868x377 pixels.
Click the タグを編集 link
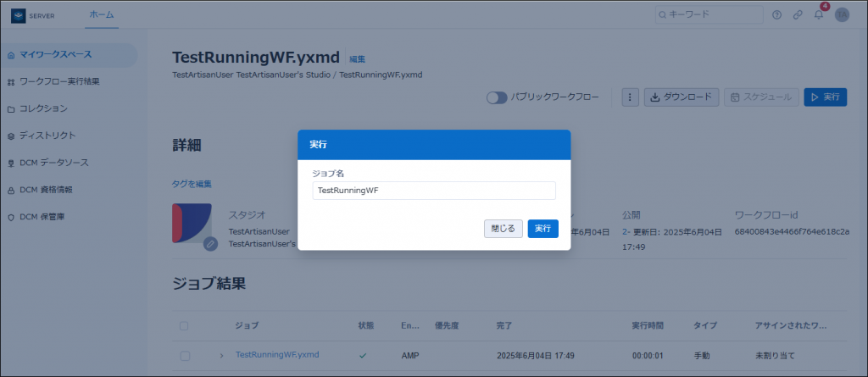pos(192,184)
